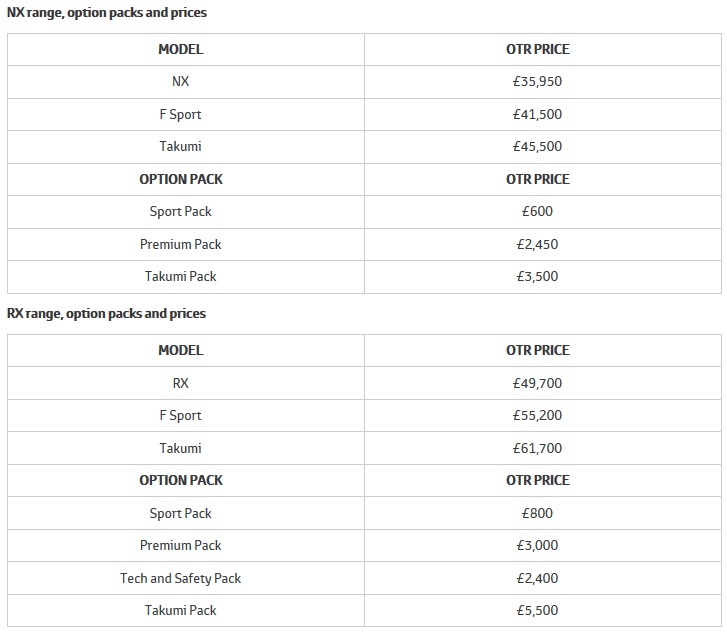Select the £41,500 F Sport price

pos(537,114)
